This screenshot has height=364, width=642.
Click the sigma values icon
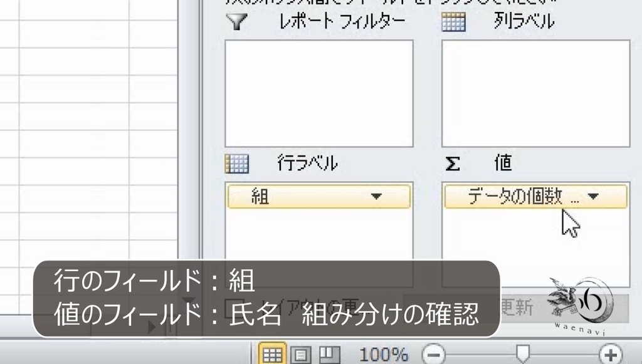[453, 164]
